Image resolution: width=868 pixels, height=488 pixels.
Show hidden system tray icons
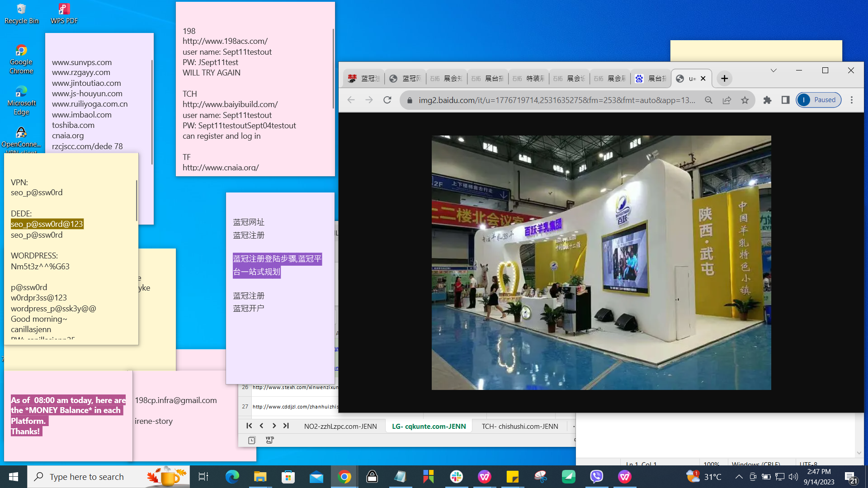[739, 477]
